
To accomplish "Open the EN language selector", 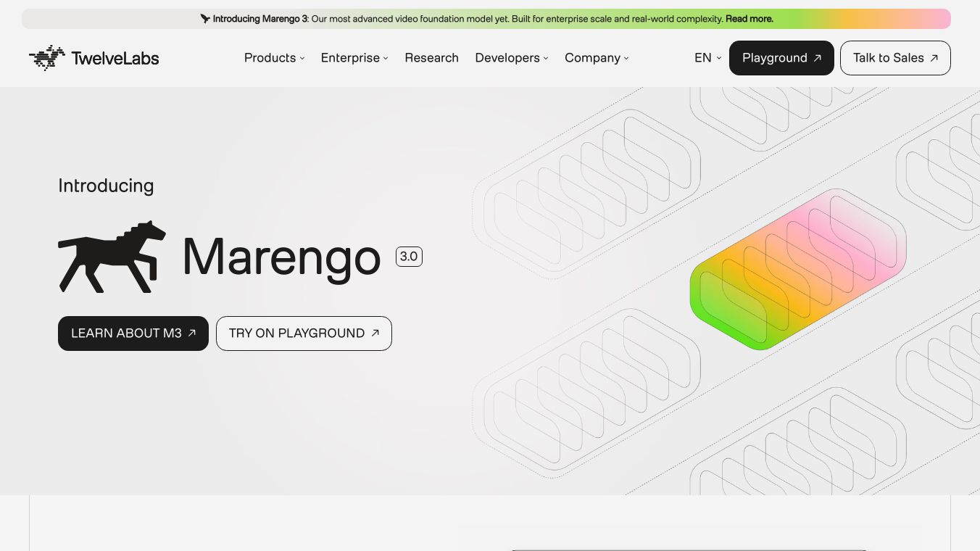I will click(x=707, y=58).
